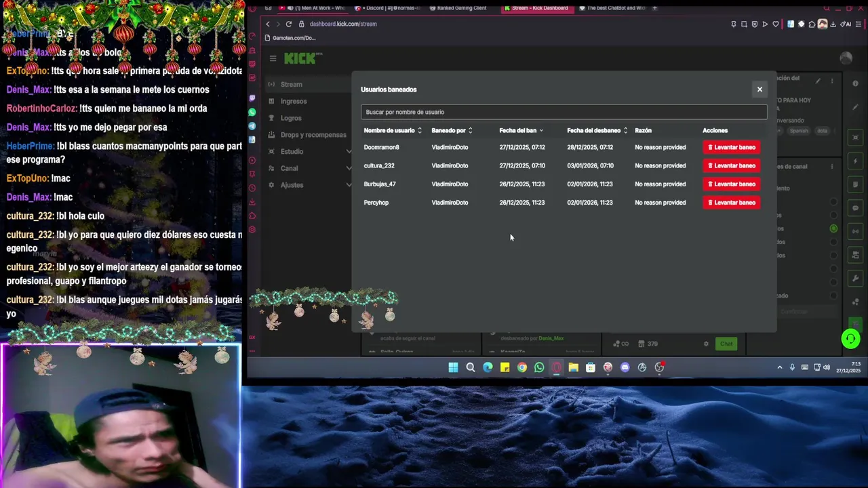Open chat settings gear icon
The image size is (868, 488).
pos(706,344)
